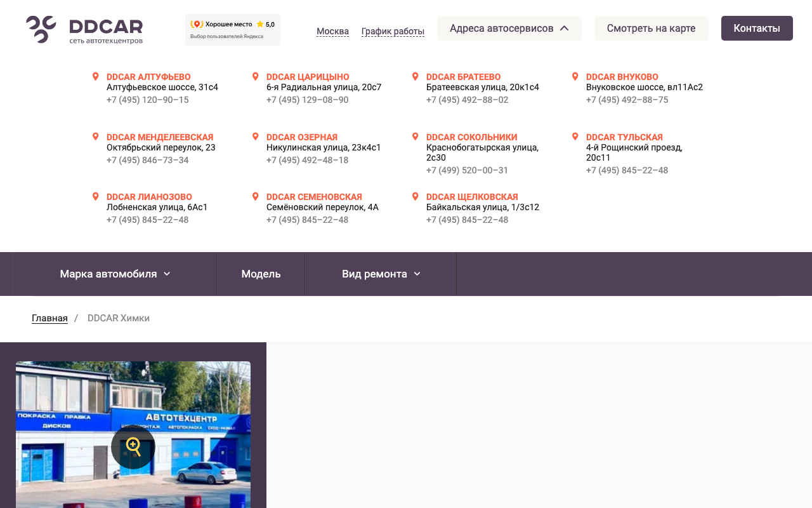Call Братеево number +7 (495) 492–88–02

point(468,100)
